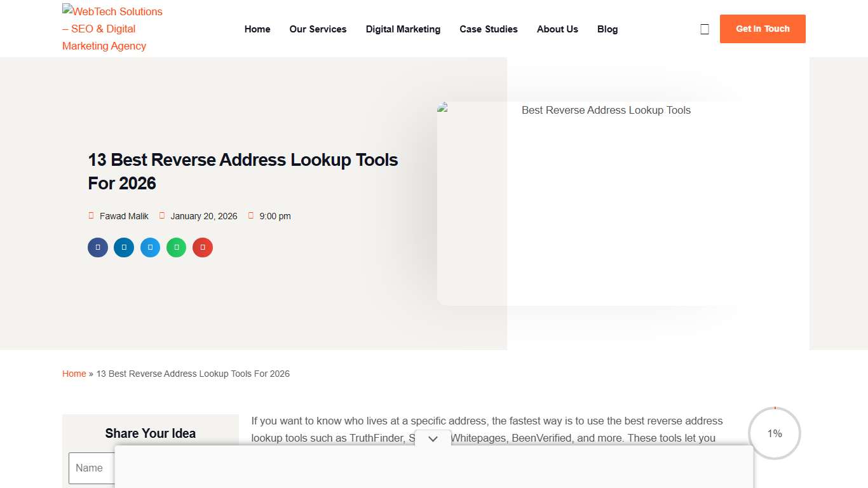Select the Blog menu item
Screen dimensions: 868x488
(607, 29)
